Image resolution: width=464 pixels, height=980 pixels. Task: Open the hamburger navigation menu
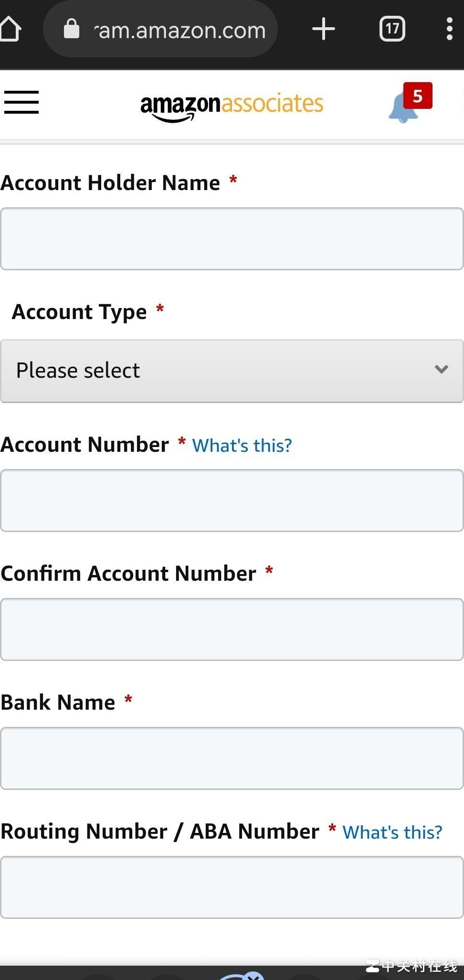pyautogui.click(x=21, y=102)
